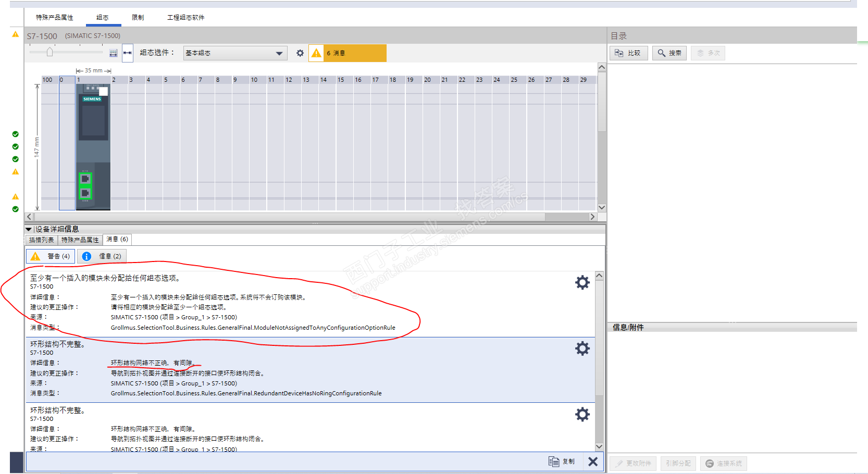The height and width of the screenshot is (474, 868).
Task: Click the second green check status icon
Action: point(15,146)
